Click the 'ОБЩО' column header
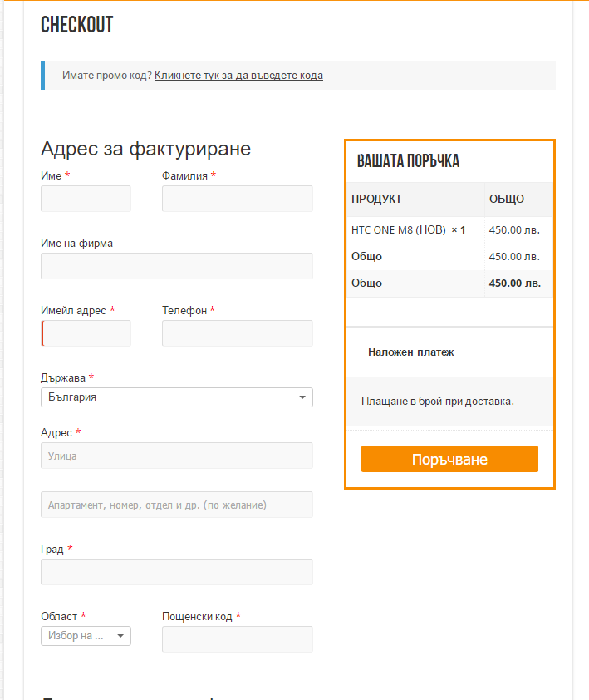Viewport: 589px width, 700px height. tap(507, 199)
